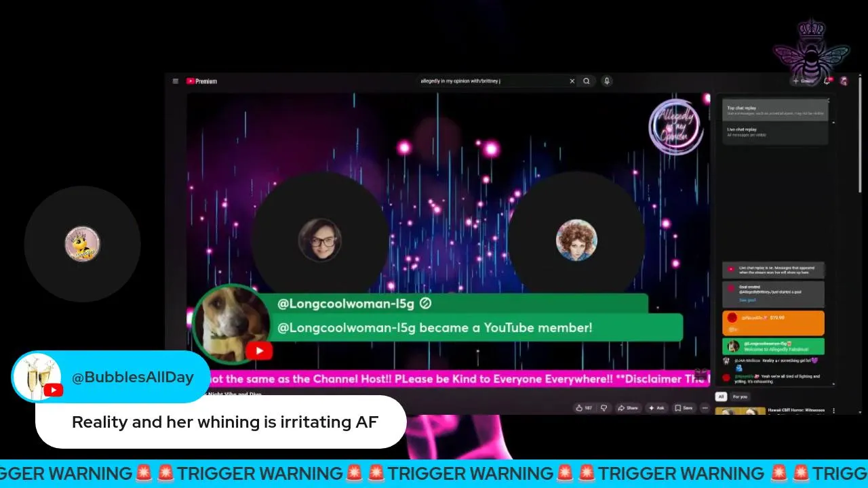Screen dimensions: 868x488
Task: Open the Create button
Action: (x=803, y=81)
